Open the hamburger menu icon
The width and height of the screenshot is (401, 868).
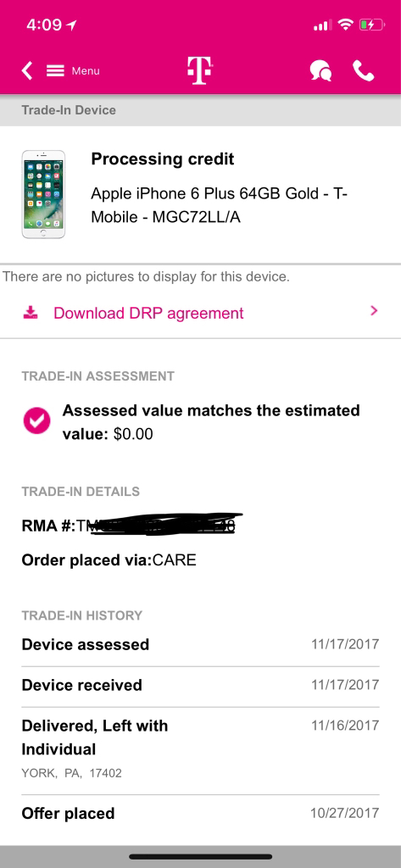[55, 71]
